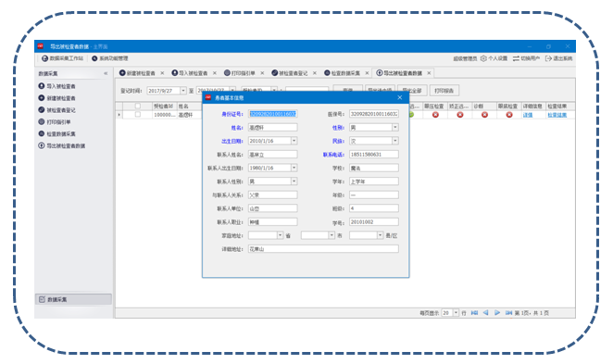Click the red X under 眼压检查 column
The height and width of the screenshot is (364, 613).
[x=435, y=115]
